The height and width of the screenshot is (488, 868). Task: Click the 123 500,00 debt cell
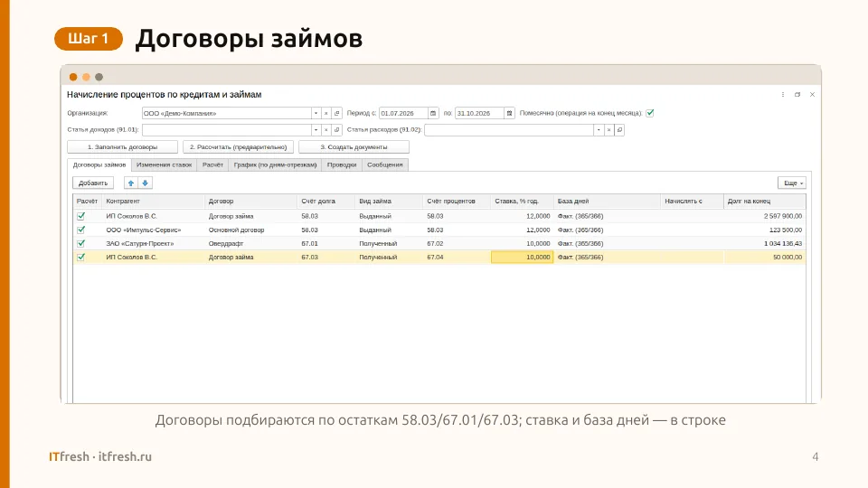click(765, 230)
